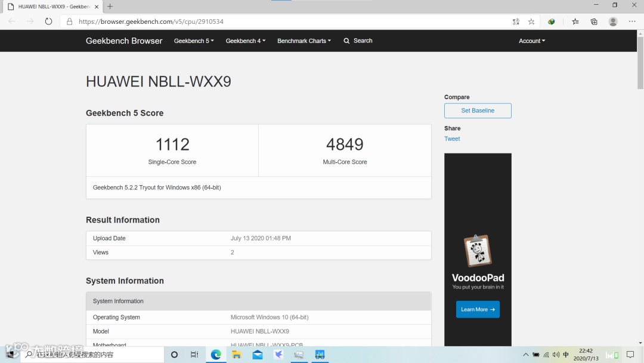The image size is (644, 363).
Task: Click the Windows taskbar search box
Action: 92,355
